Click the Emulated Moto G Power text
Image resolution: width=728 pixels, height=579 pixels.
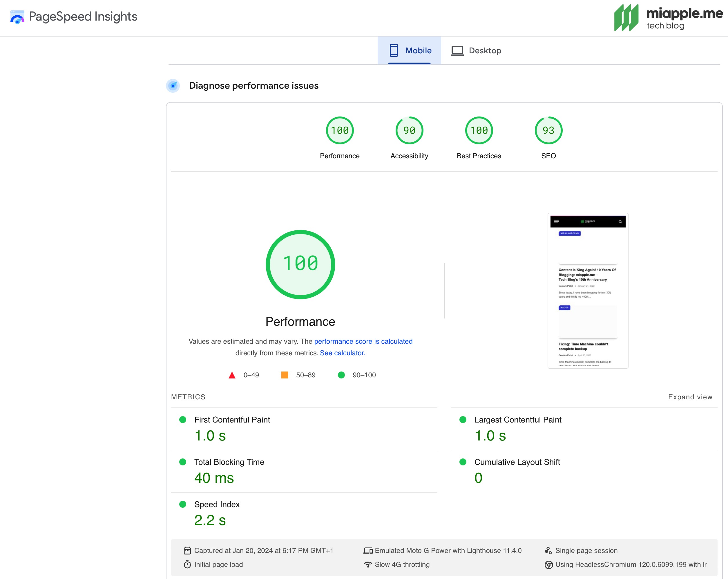(x=448, y=551)
